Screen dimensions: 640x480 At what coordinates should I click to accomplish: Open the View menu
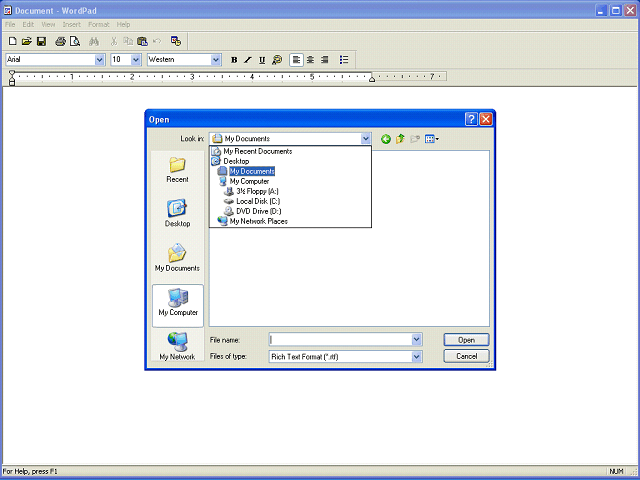tap(48, 24)
